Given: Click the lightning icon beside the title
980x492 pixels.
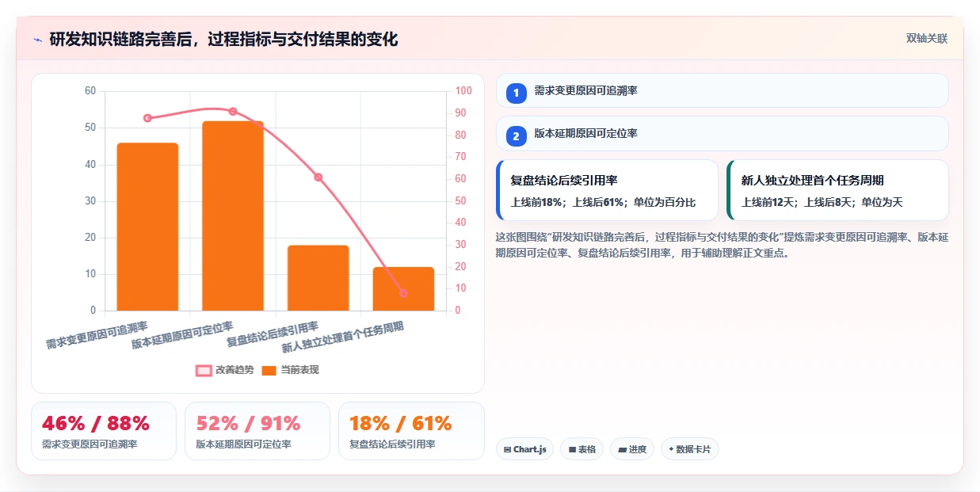Looking at the screenshot, I should [x=38, y=40].
